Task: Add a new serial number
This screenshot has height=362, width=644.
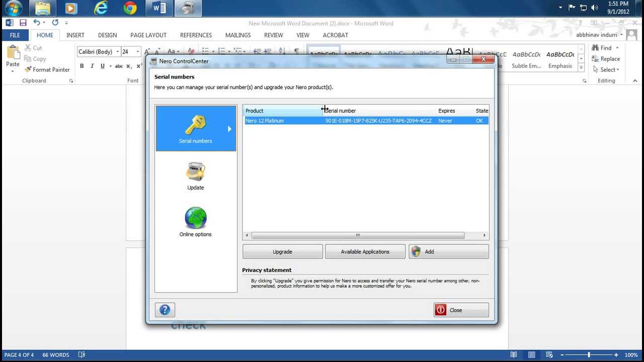Action: pos(448,251)
